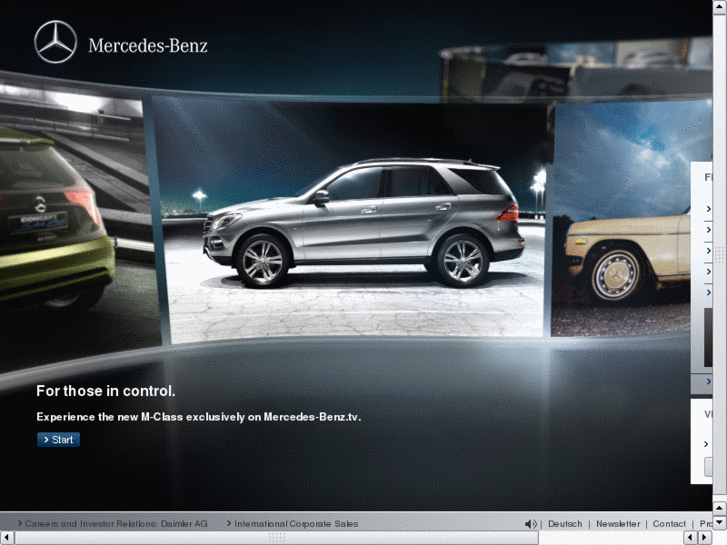Click the vertical scrollbar down arrow
727x545 pixels.
pos(720,523)
